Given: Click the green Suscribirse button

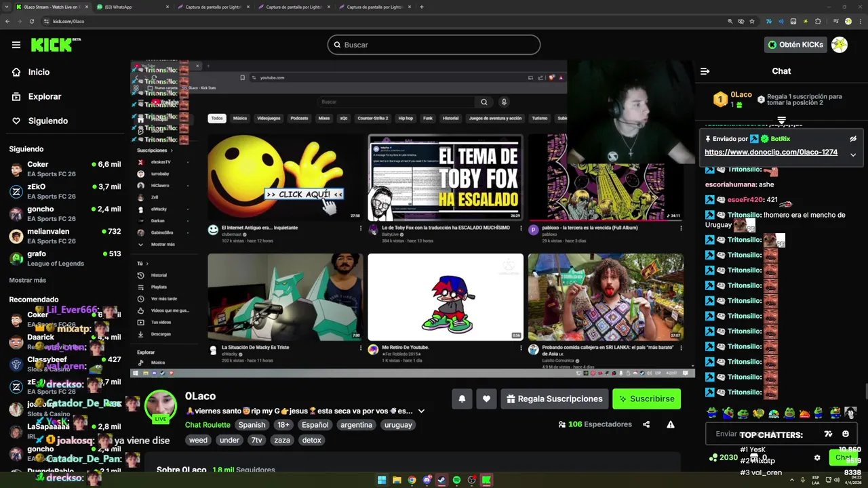Looking at the screenshot, I should 646,399.
